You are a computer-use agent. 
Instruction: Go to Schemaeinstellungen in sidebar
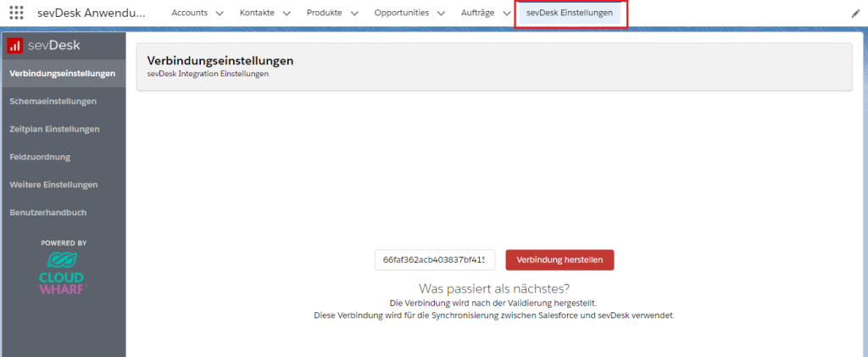[x=53, y=101]
